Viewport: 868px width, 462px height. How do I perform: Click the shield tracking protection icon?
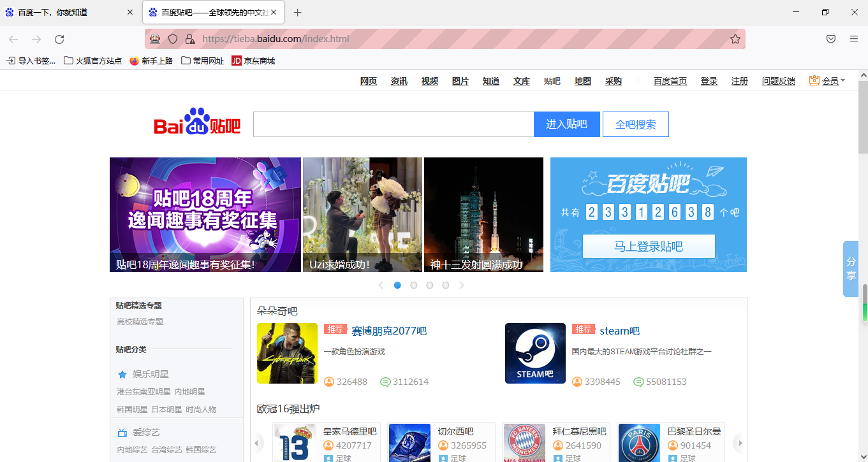172,39
